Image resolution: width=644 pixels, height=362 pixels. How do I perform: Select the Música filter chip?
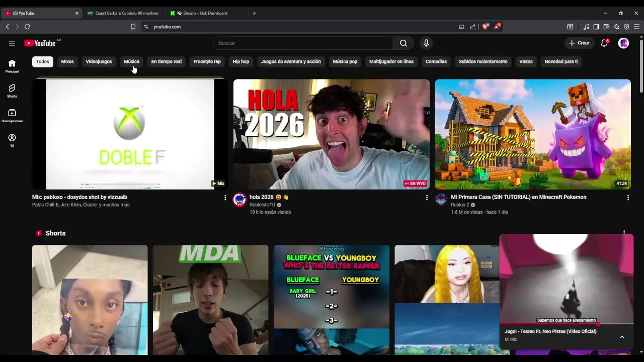pos(131,62)
